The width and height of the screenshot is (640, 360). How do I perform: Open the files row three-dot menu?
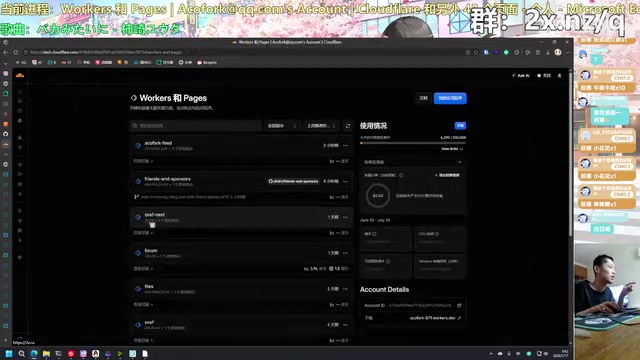point(345,289)
